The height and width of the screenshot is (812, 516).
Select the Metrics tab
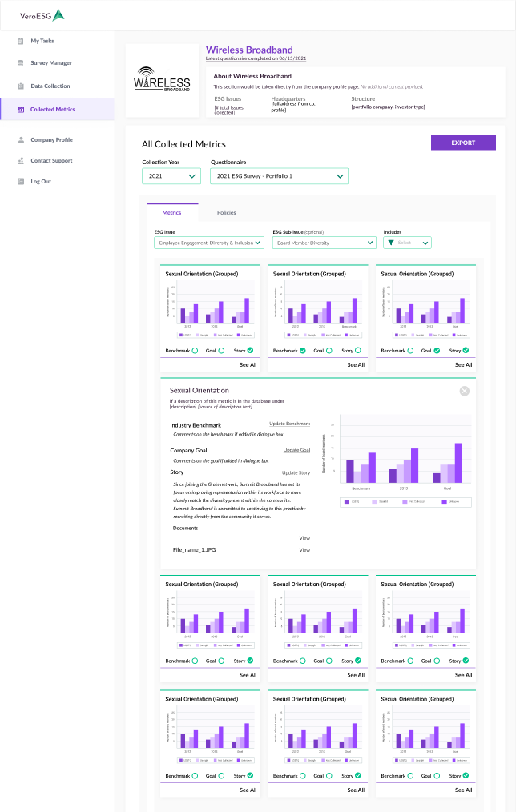click(x=171, y=213)
